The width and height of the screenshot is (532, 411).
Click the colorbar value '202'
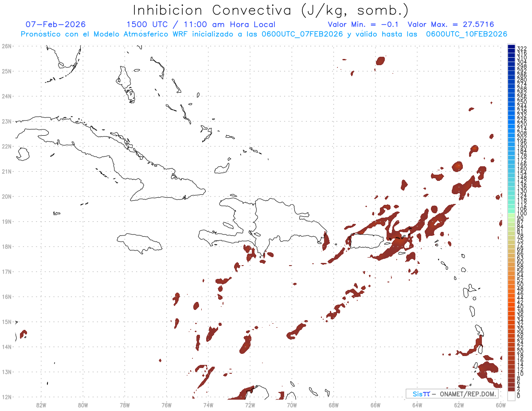[x=522, y=137]
